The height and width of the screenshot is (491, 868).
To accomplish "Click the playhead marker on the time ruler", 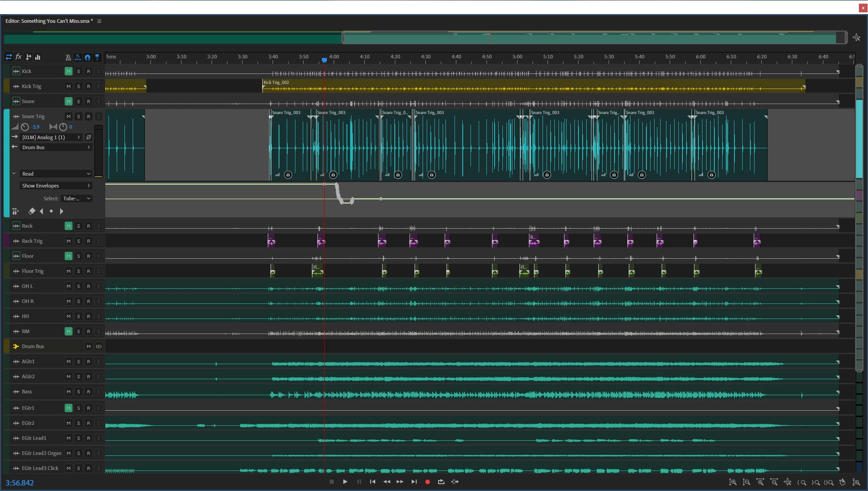I will [x=324, y=60].
